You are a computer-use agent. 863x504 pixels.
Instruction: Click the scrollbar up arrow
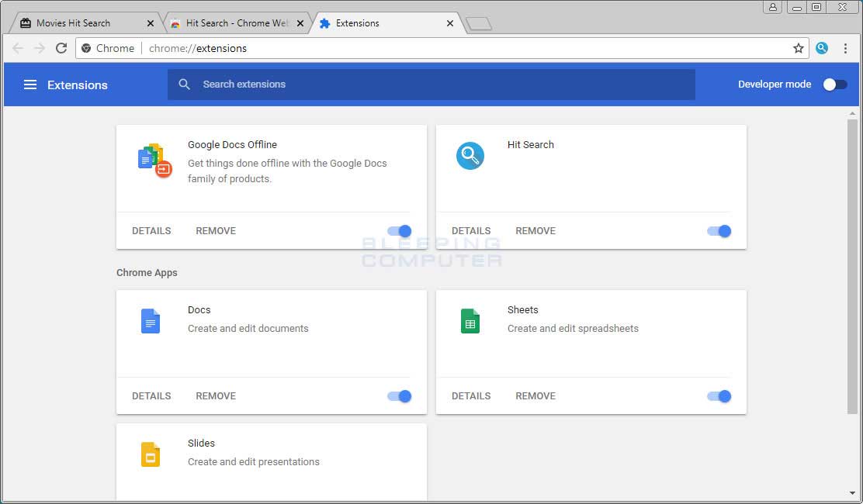pos(853,113)
